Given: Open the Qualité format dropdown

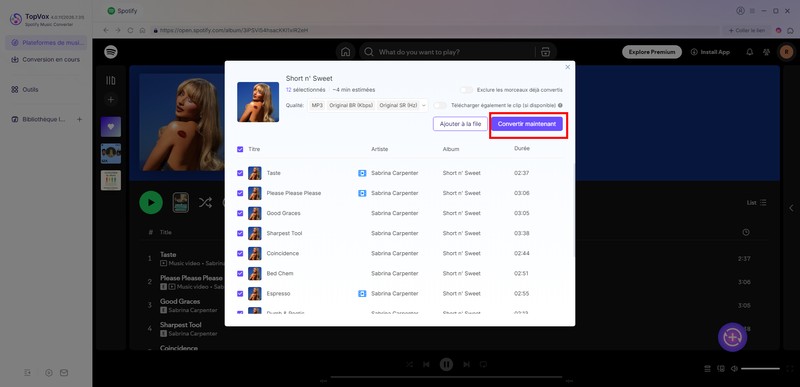Looking at the screenshot, I should click(368, 106).
